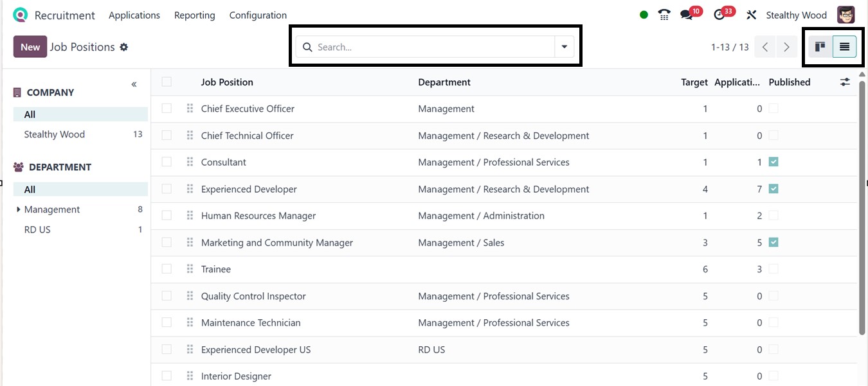This screenshot has height=386, width=868.
Task: Open optional columns adjust icon
Action: [x=845, y=82]
